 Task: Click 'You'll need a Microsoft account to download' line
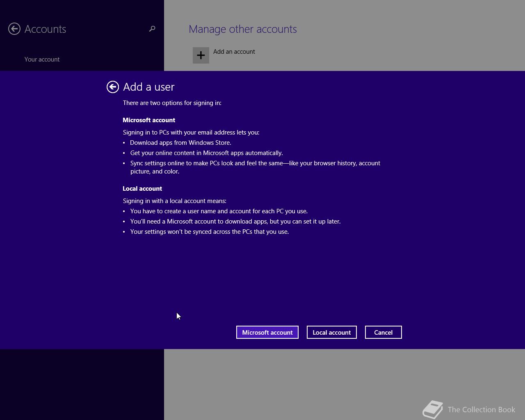(235, 221)
